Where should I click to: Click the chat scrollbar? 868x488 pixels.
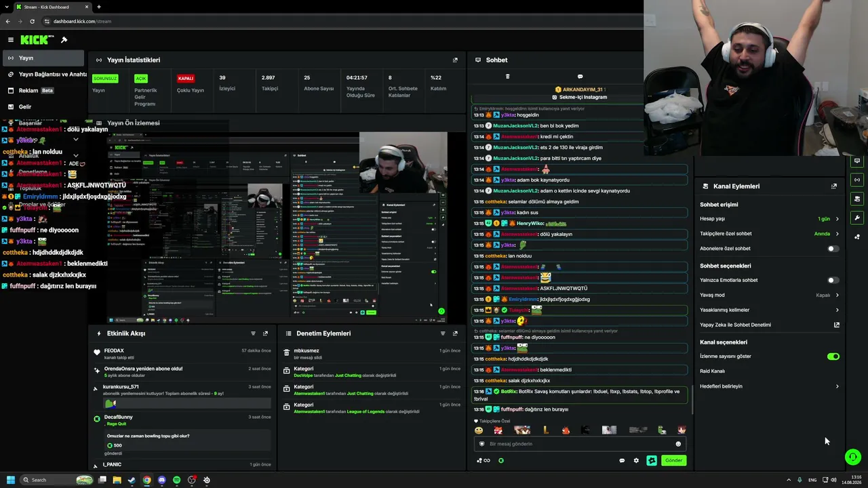692,400
